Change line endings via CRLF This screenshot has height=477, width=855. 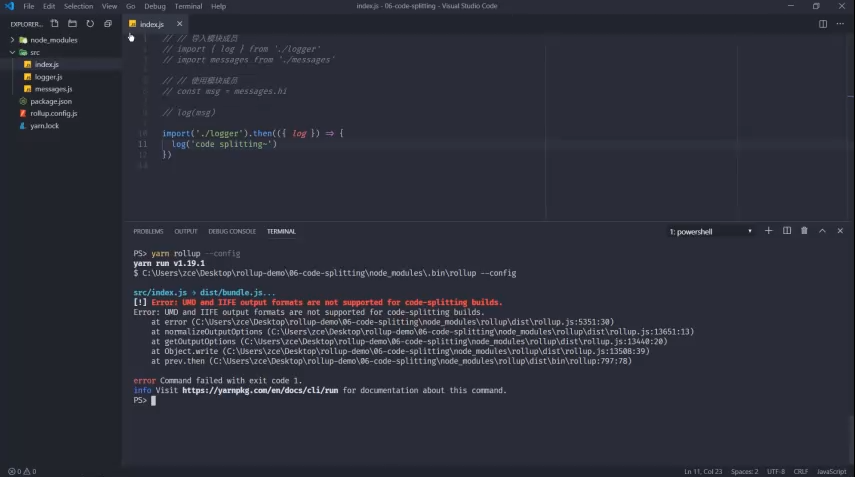pyautogui.click(x=800, y=472)
